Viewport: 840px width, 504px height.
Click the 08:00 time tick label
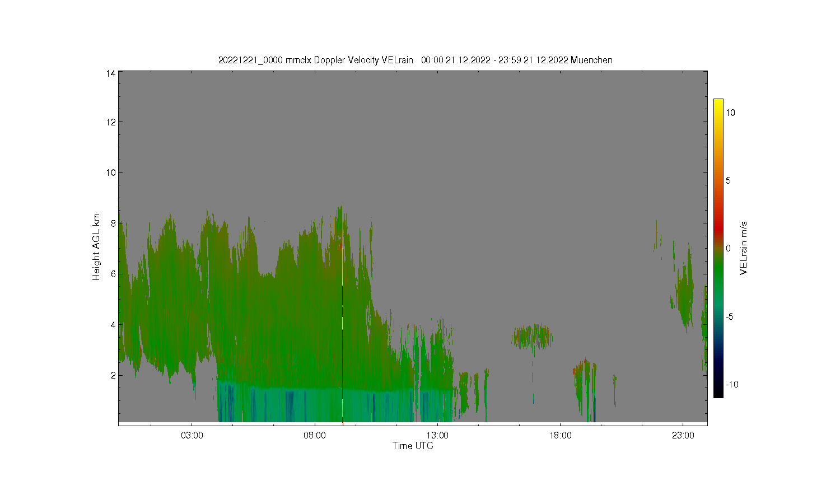pyautogui.click(x=315, y=436)
